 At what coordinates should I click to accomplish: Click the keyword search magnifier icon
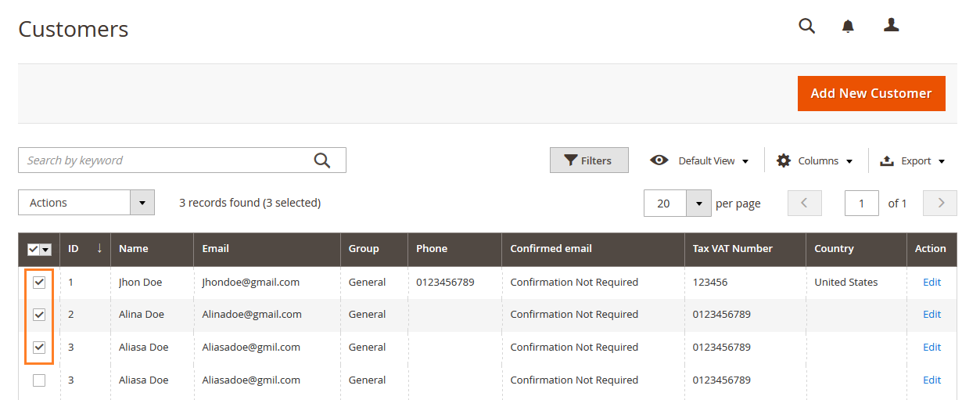pyautogui.click(x=322, y=160)
